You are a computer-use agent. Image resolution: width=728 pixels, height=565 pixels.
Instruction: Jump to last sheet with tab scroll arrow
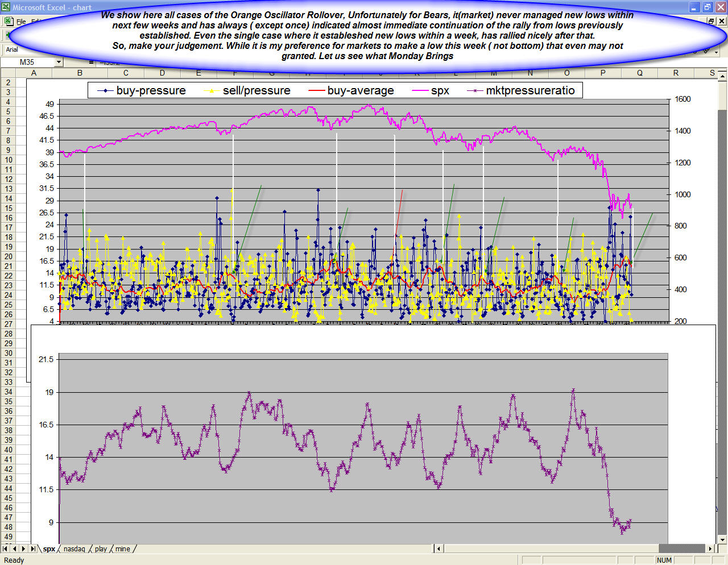click(x=33, y=549)
